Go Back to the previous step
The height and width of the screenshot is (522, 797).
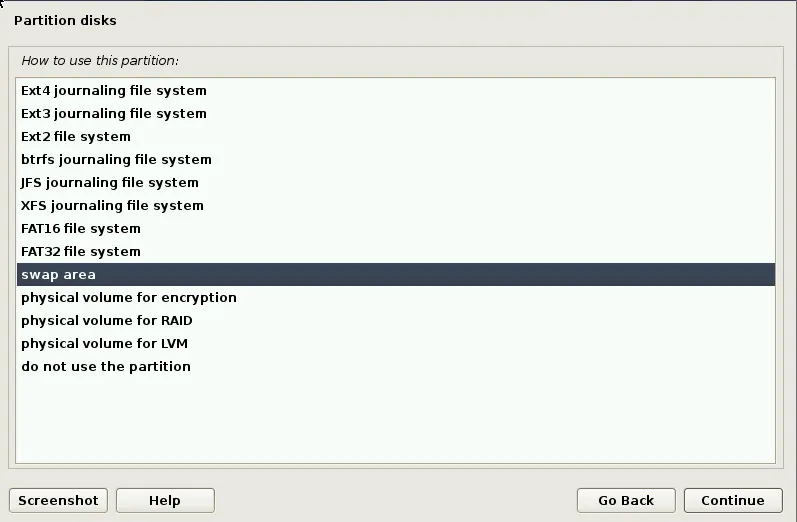(626, 501)
